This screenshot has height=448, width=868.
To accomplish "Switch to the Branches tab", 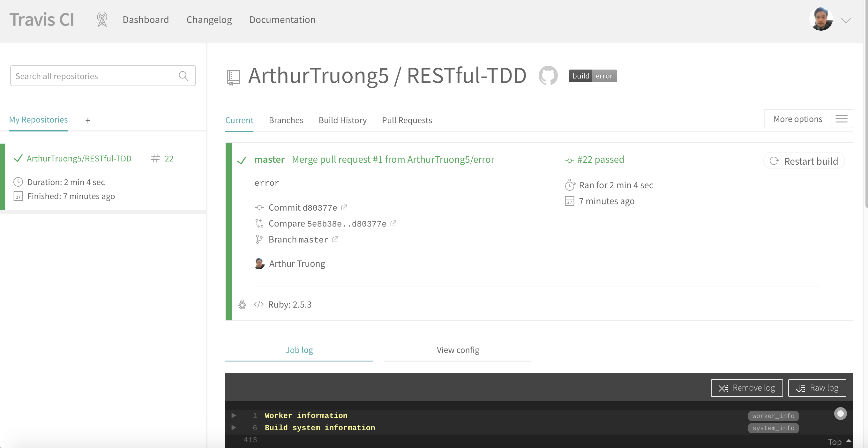I will (286, 120).
